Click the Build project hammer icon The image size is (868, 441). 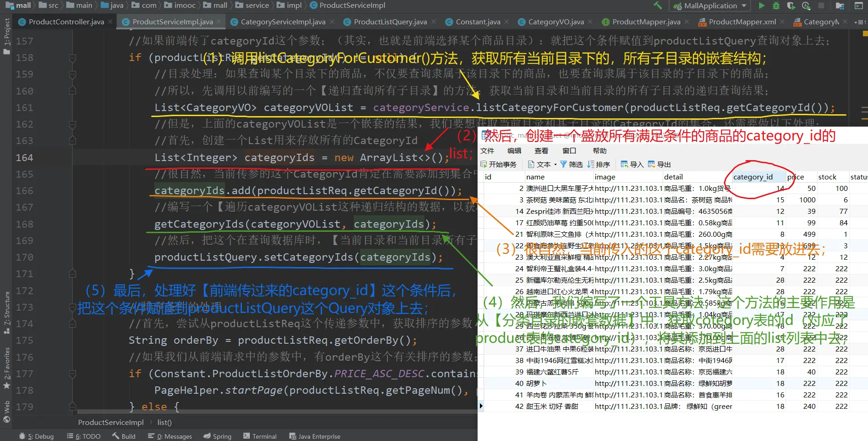pos(658,6)
